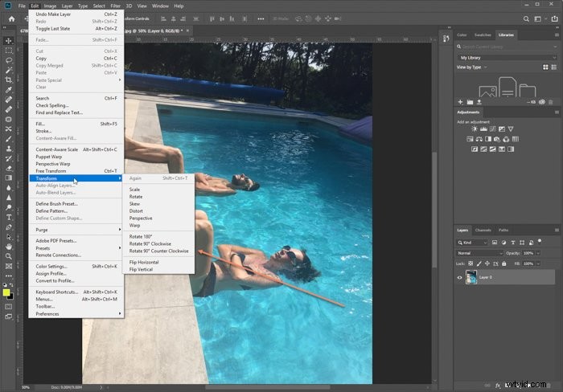Viewport: 563px width, 392px height.
Task: Select the Rectangular Marquee tool
Action: coord(9,51)
